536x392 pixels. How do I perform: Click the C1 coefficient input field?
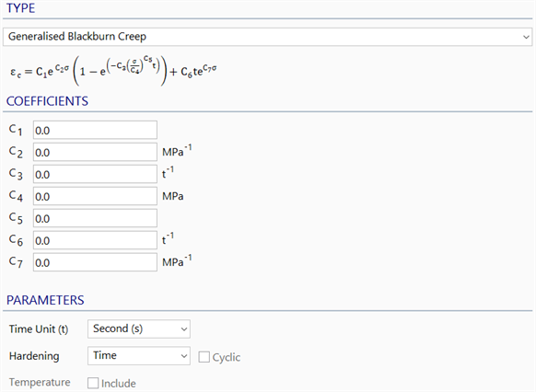point(95,130)
